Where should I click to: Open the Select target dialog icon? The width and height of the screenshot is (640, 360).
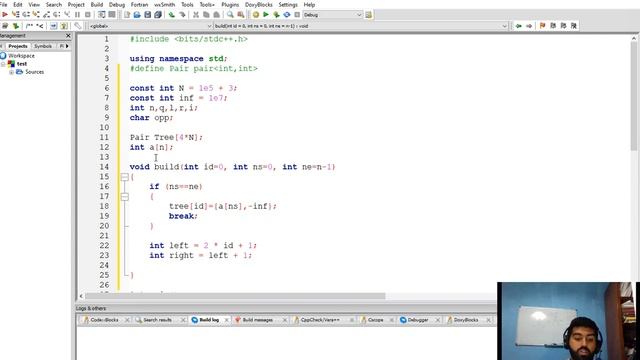click(369, 15)
